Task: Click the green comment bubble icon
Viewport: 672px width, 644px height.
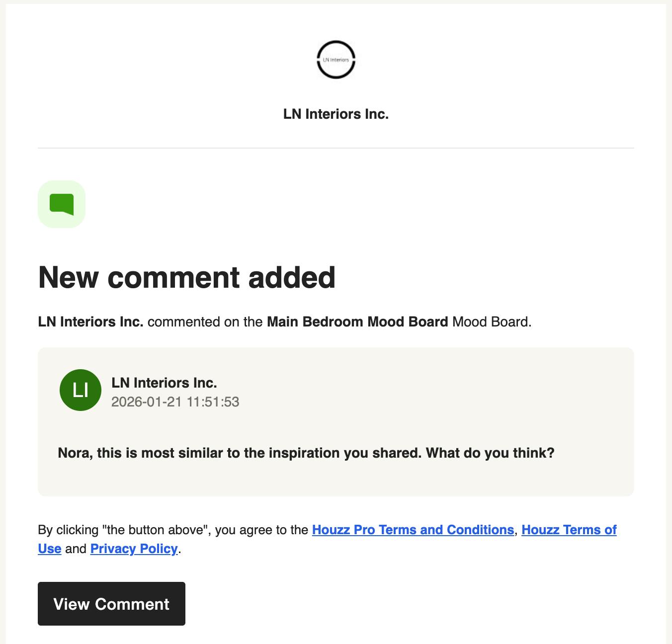Action: point(62,204)
